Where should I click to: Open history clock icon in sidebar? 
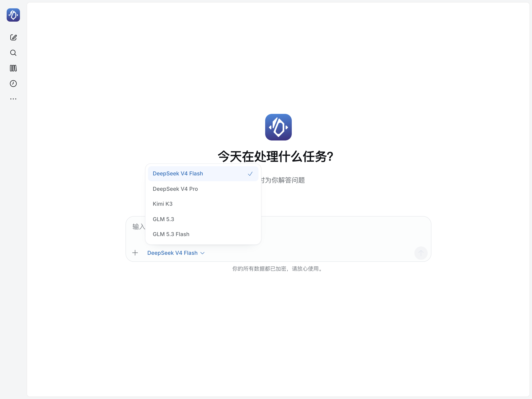pos(13,84)
